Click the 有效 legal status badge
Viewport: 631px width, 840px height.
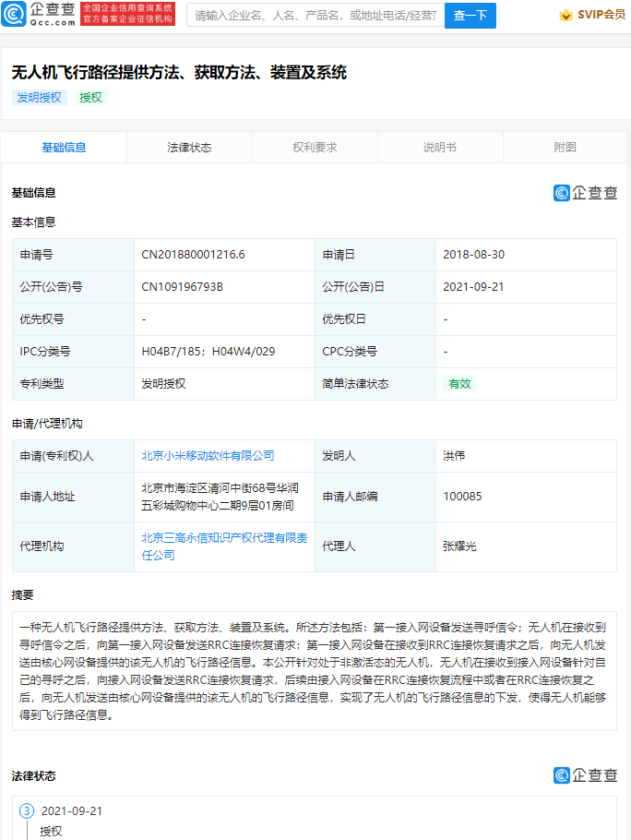458,384
